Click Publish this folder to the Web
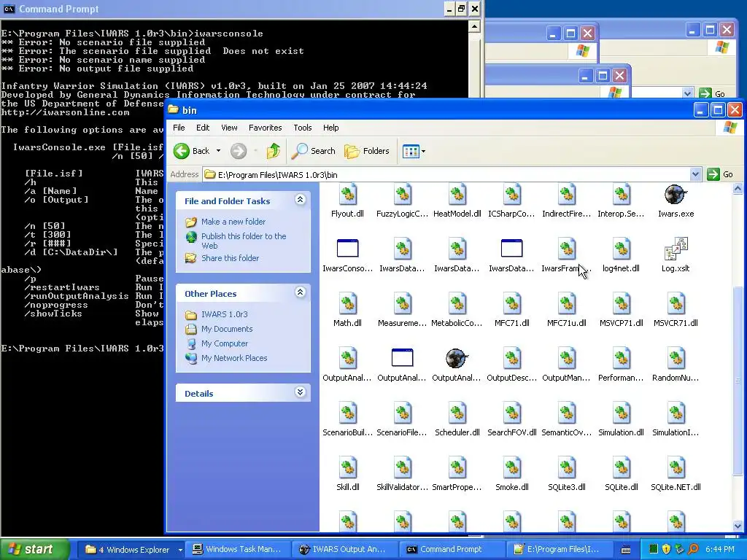 (x=244, y=241)
